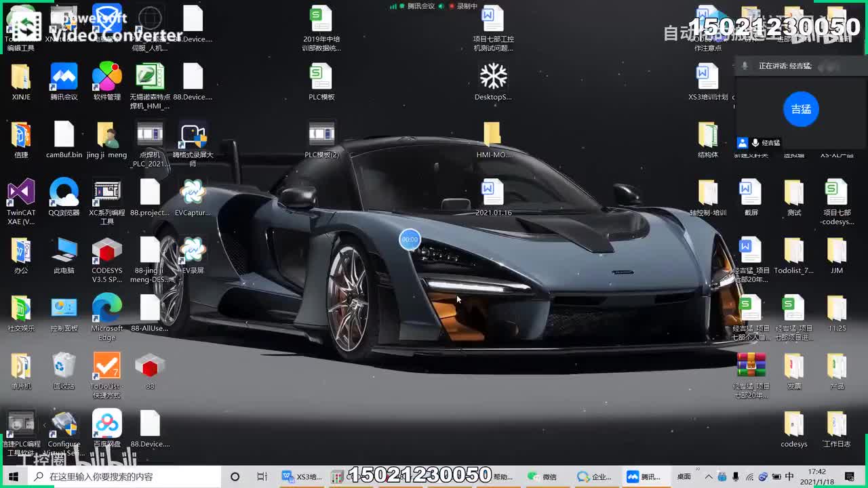Open the 社交娱乐 folder
Image resolution: width=868 pixels, height=488 pixels.
pos(21,313)
